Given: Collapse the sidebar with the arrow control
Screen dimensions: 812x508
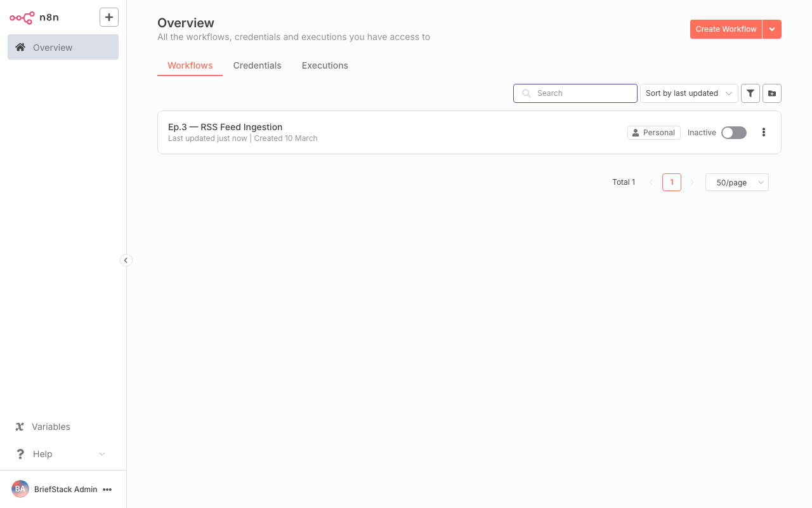Looking at the screenshot, I should (126, 260).
